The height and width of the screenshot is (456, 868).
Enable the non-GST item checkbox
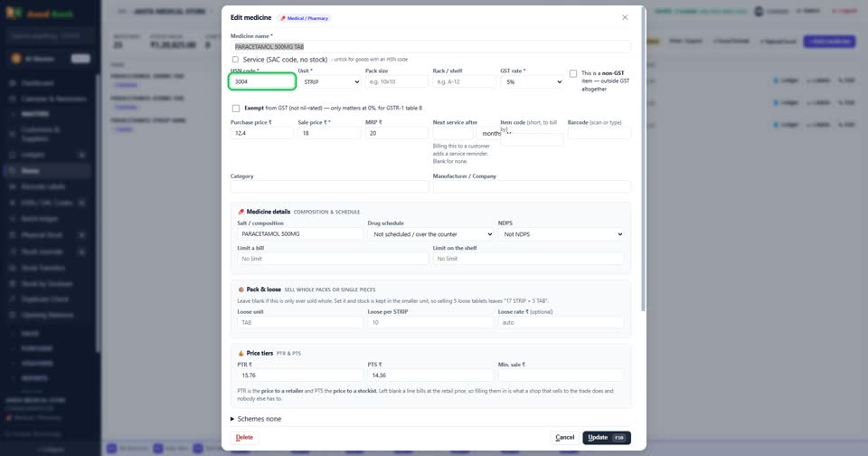573,73
